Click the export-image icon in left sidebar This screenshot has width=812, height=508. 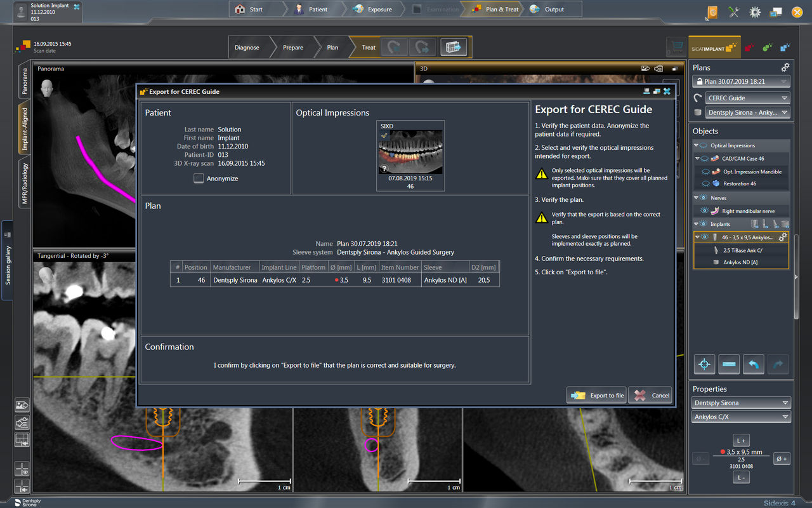22,405
